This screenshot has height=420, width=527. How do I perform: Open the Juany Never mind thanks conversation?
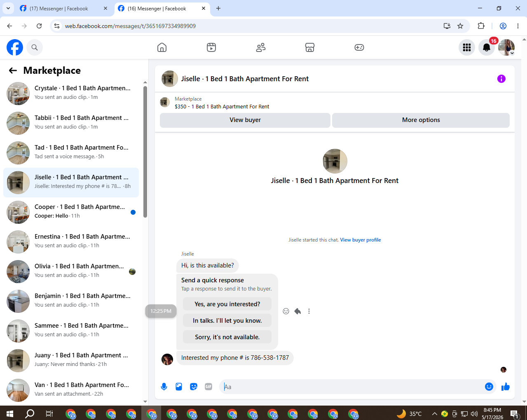pos(71,361)
